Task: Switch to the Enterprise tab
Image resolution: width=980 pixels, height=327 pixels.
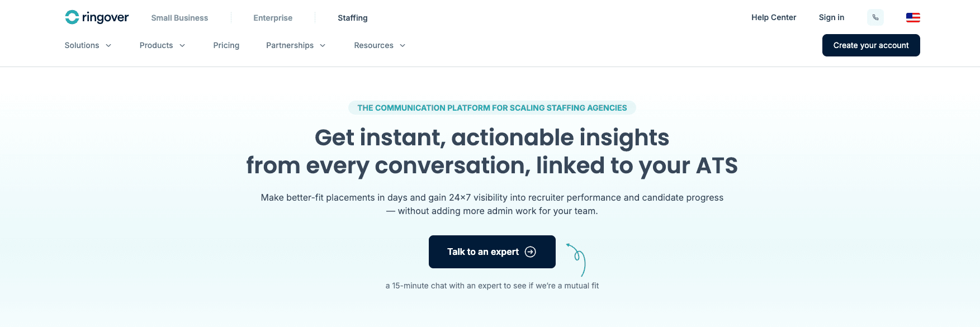Action: (273, 18)
